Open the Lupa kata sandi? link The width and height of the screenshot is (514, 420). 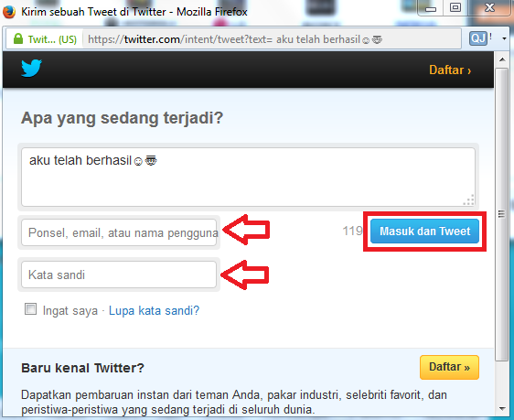[x=154, y=310]
